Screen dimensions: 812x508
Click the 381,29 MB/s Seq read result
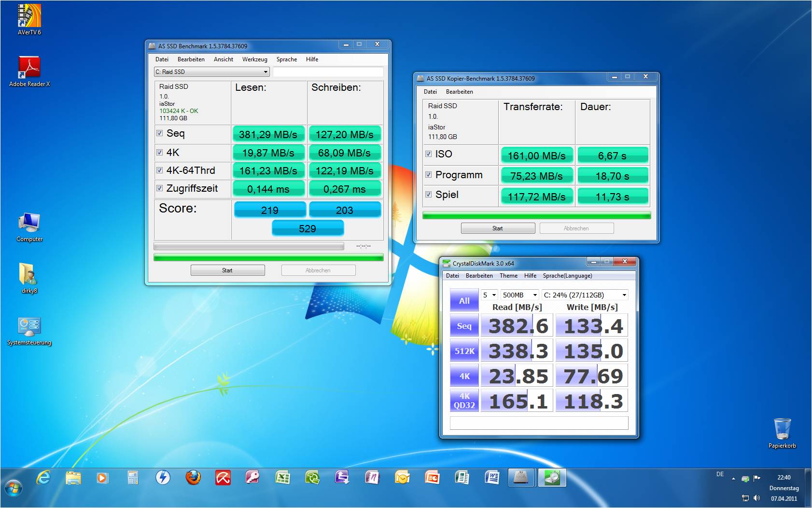click(268, 134)
